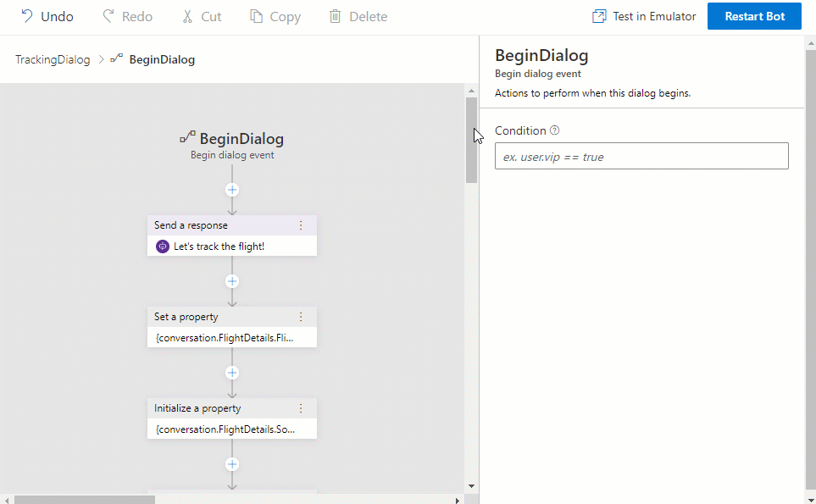Open the Initialize a property options menu

point(301,408)
